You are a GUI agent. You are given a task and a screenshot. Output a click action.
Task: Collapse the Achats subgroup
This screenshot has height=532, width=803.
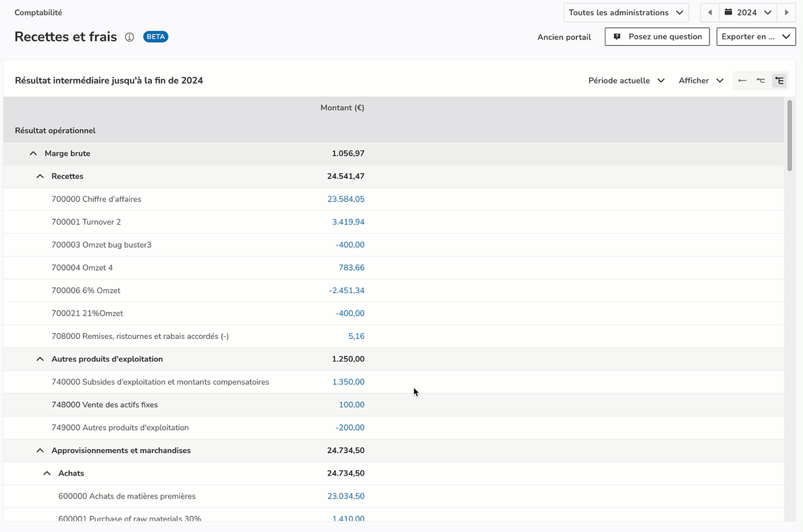coord(47,474)
